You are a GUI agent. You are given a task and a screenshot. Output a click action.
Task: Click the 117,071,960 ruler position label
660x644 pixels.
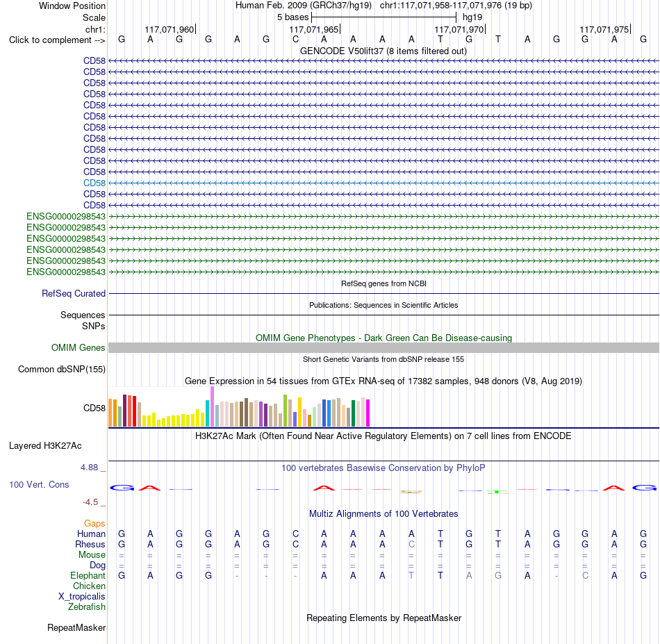(170, 29)
